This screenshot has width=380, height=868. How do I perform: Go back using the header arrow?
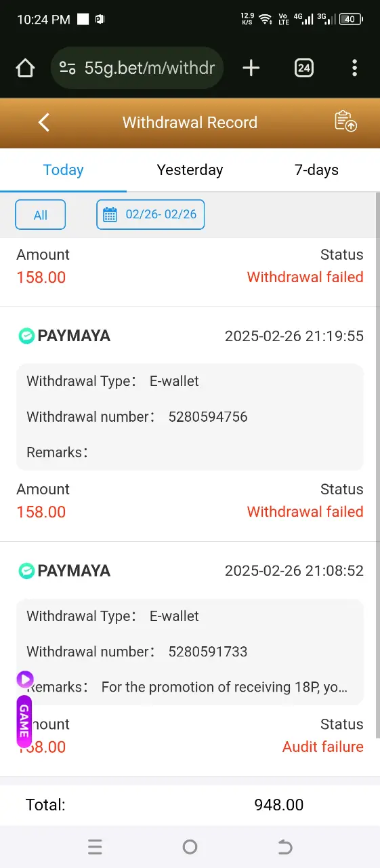44,123
